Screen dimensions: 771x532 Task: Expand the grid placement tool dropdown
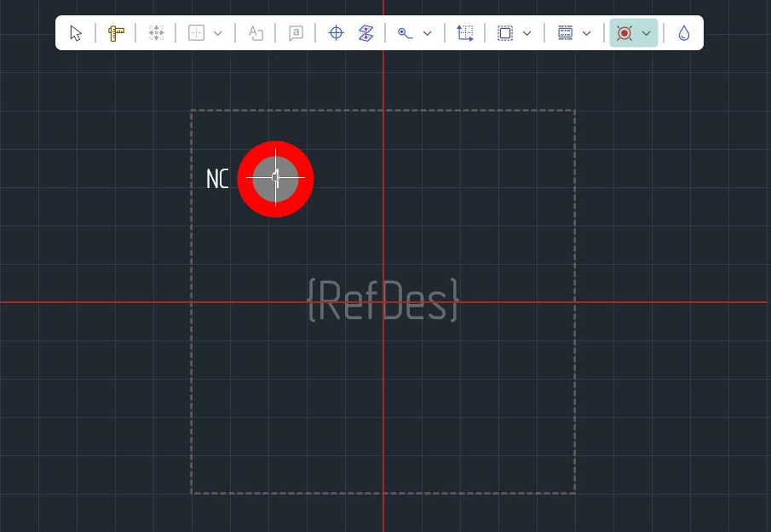click(x=218, y=33)
